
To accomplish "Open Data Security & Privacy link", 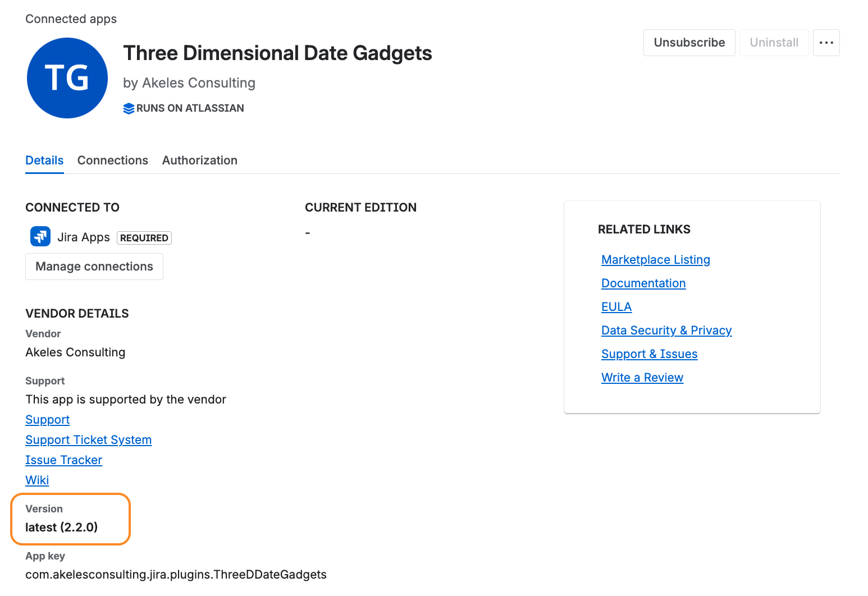I will tap(666, 331).
